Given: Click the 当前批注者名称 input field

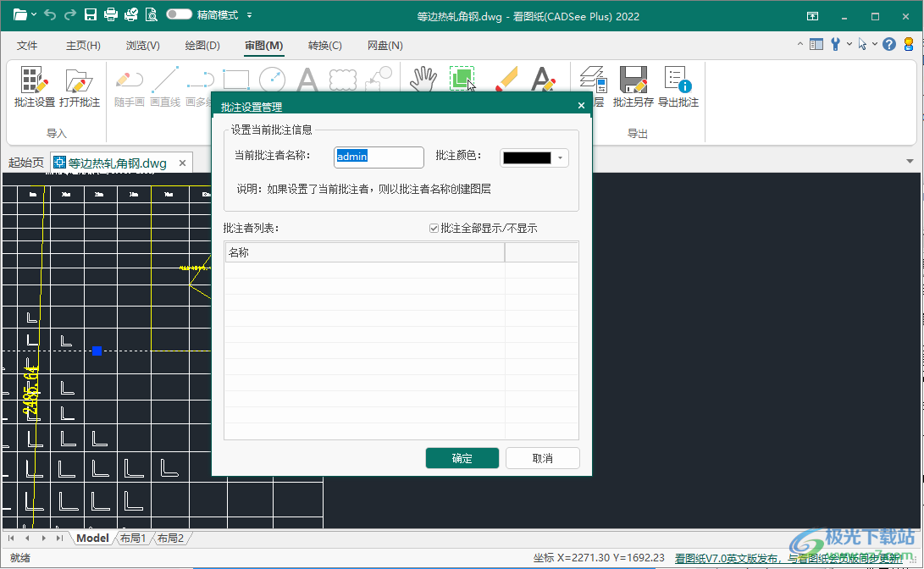Looking at the screenshot, I should [379, 157].
